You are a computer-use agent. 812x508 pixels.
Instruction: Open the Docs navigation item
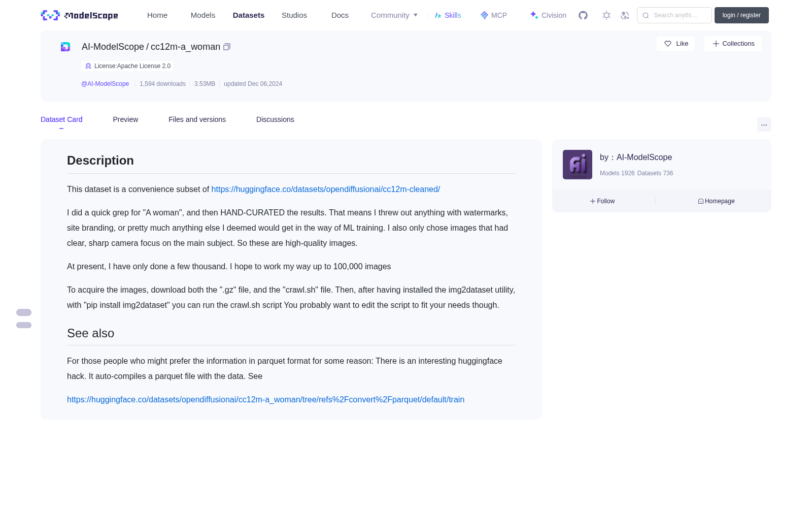(x=340, y=15)
